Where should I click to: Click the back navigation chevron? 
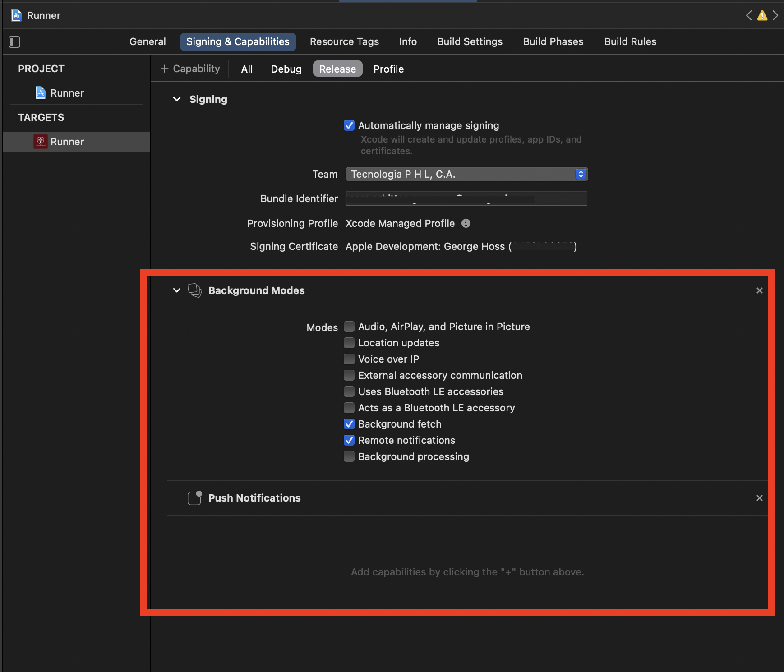pos(749,15)
